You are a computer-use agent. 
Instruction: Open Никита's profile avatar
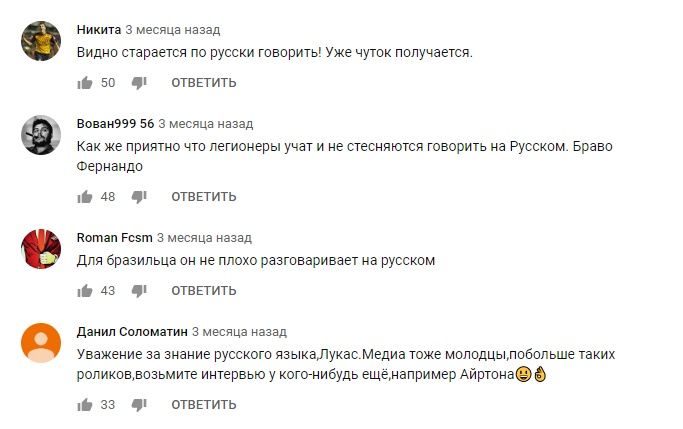point(41,42)
